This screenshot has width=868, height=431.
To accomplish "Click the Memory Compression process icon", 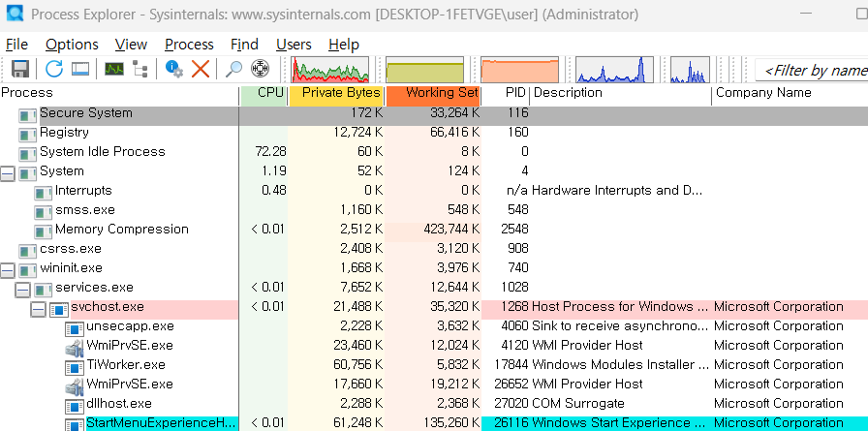I will point(44,231).
